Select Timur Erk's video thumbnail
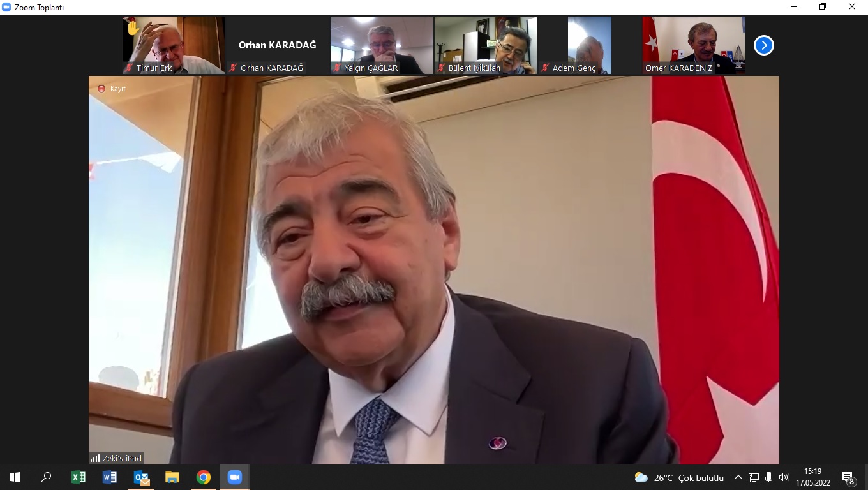This screenshot has width=868, height=490. pyautogui.click(x=174, y=45)
